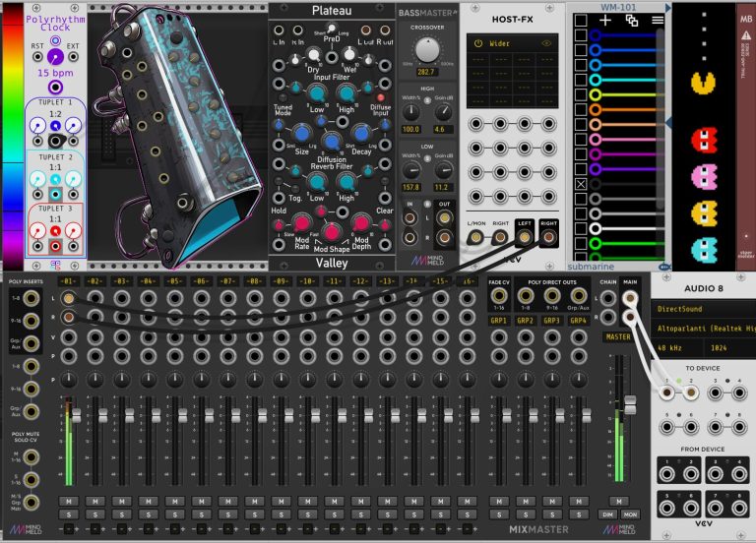The height and width of the screenshot is (543, 756).
Task: Open the hamburger menu in WM-101
Action: 658,20
